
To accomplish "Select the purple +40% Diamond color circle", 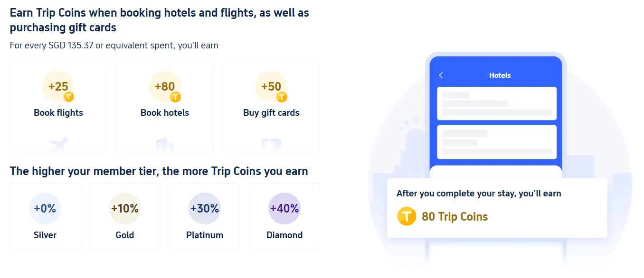I will point(284,208).
